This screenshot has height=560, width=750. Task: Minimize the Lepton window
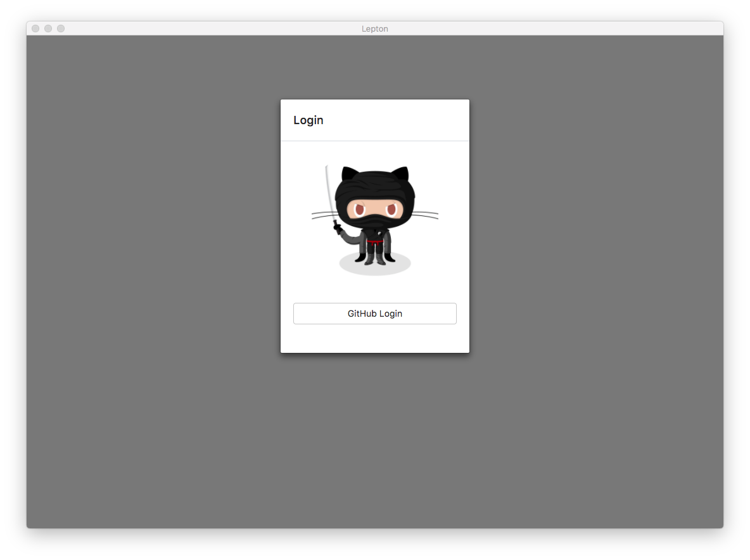(x=48, y=29)
